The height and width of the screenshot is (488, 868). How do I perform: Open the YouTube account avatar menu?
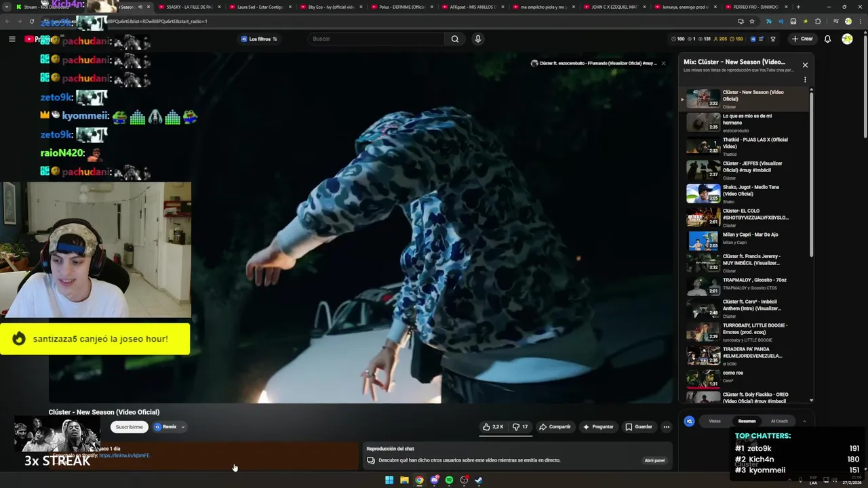pyautogui.click(x=847, y=39)
